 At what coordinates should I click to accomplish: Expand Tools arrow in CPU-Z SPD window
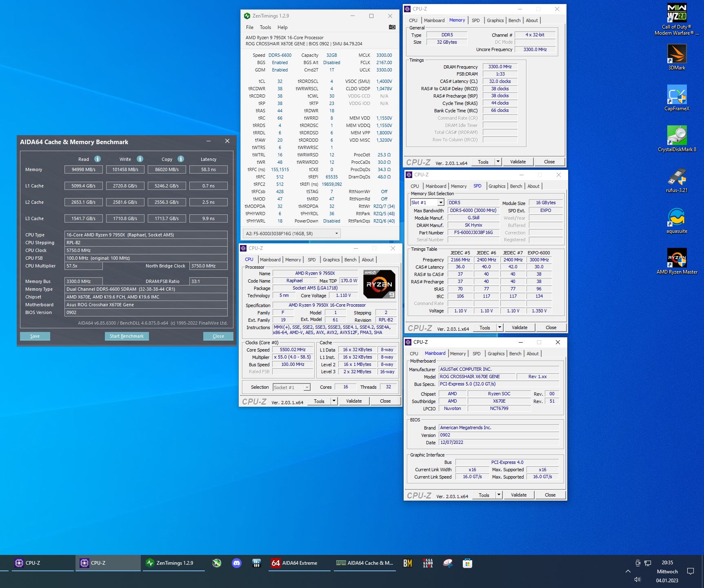500,327
